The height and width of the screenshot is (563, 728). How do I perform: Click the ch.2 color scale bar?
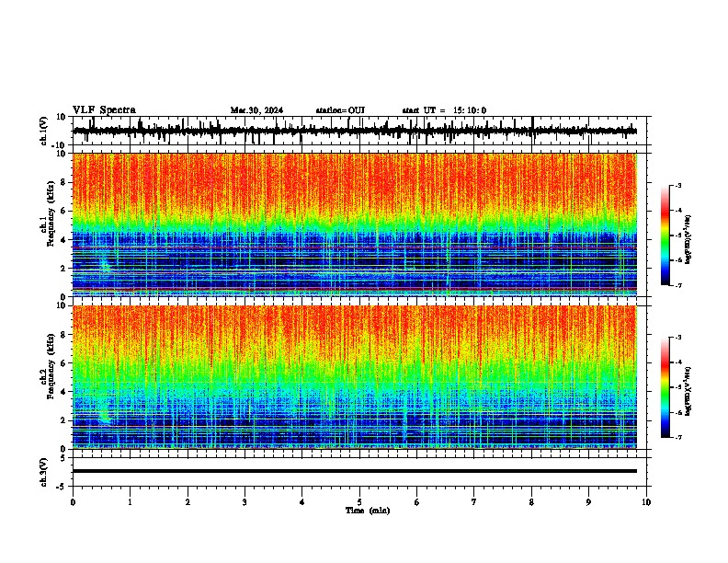tap(665, 387)
